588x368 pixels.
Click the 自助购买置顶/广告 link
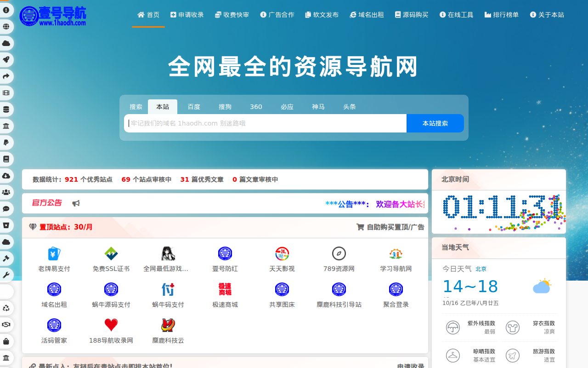[390, 227]
